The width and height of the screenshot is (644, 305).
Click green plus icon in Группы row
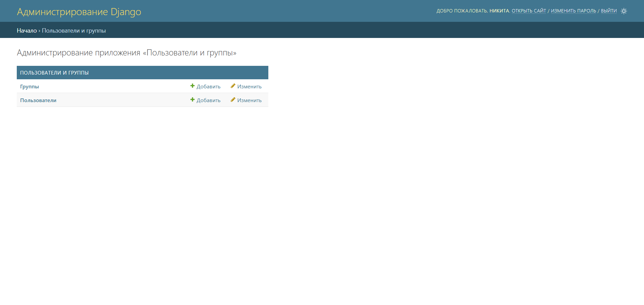[193, 86]
